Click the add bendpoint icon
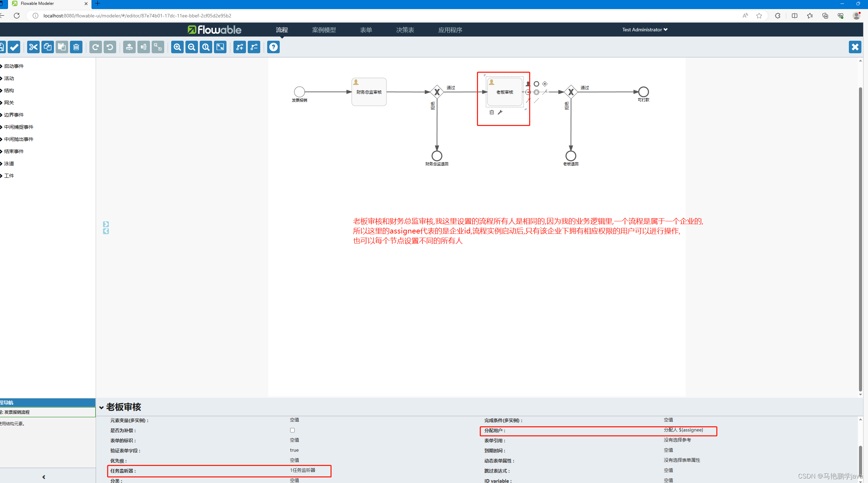 [240, 47]
